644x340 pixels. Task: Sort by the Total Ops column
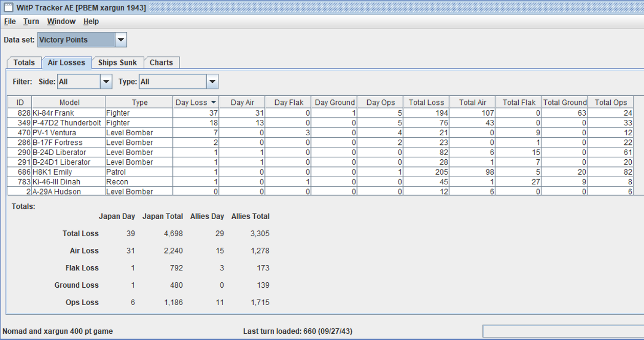(610, 102)
